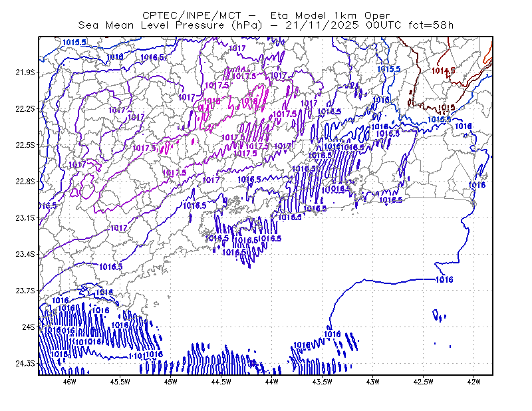Click the brown '1015' contour label

(x=446, y=108)
